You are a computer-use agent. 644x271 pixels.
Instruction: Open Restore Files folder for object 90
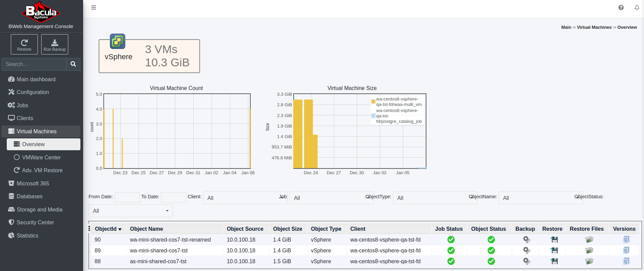589,240
